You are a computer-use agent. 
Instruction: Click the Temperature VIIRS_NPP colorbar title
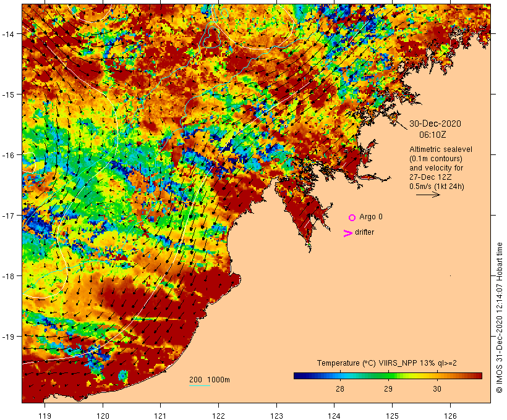pos(386,363)
